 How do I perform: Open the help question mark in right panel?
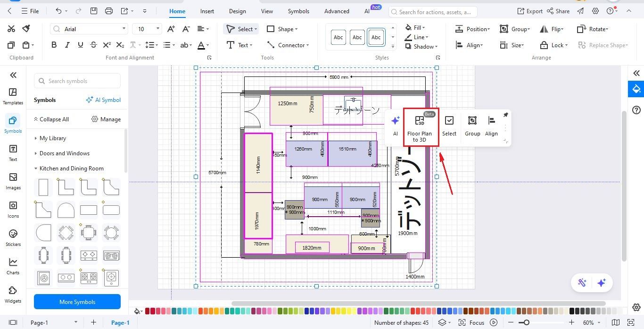[636, 110]
